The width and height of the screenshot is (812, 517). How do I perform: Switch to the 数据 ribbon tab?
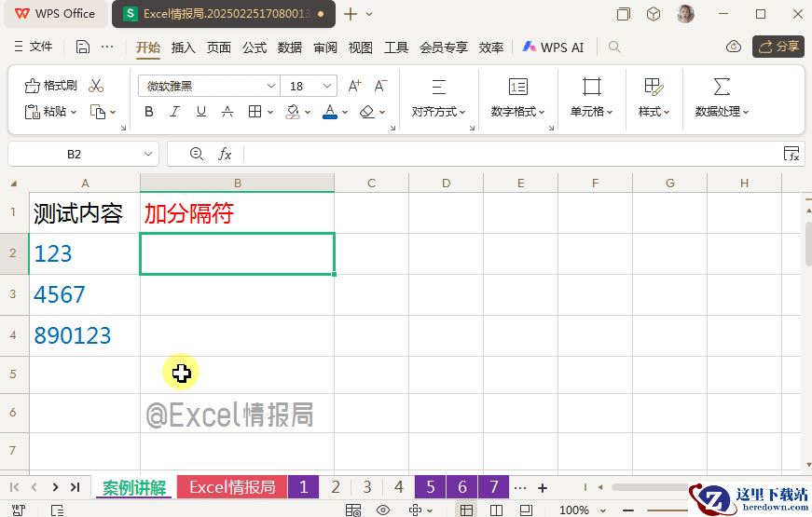[x=290, y=48]
